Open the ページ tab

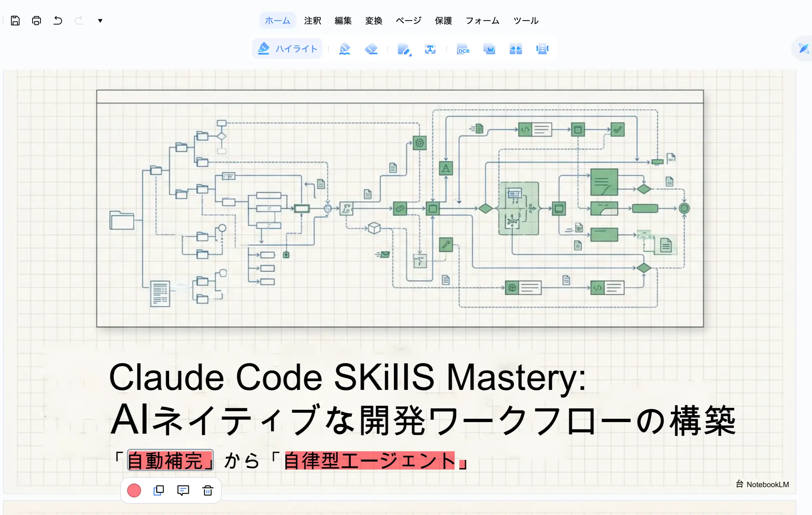[408, 21]
